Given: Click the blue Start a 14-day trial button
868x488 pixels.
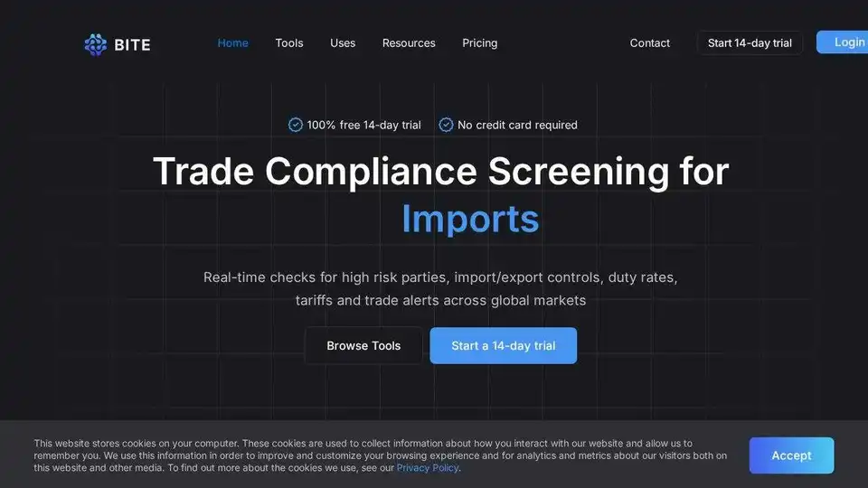Looking at the screenshot, I should pyautogui.click(x=503, y=345).
